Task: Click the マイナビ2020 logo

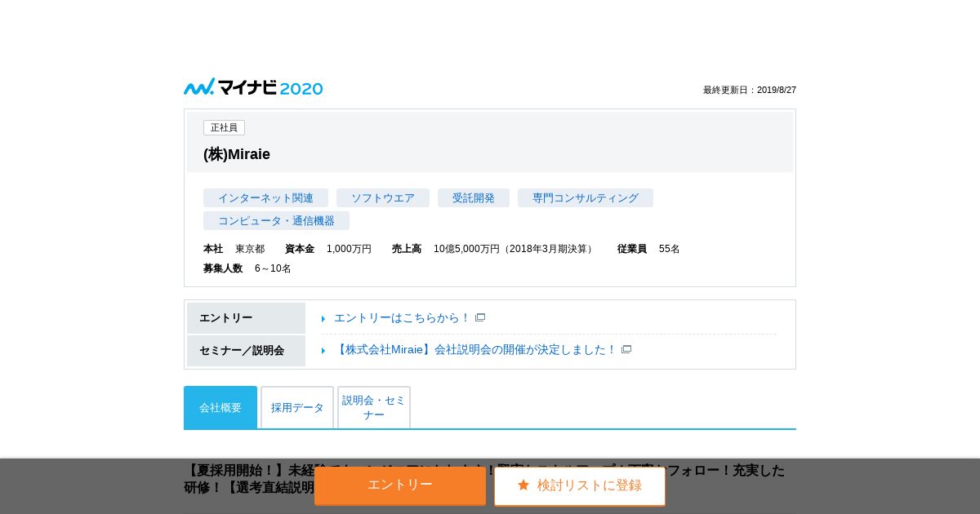Action: [253, 87]
